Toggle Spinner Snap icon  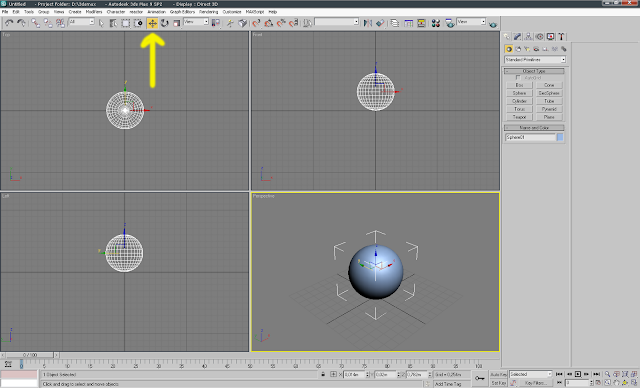coord(293,23)
